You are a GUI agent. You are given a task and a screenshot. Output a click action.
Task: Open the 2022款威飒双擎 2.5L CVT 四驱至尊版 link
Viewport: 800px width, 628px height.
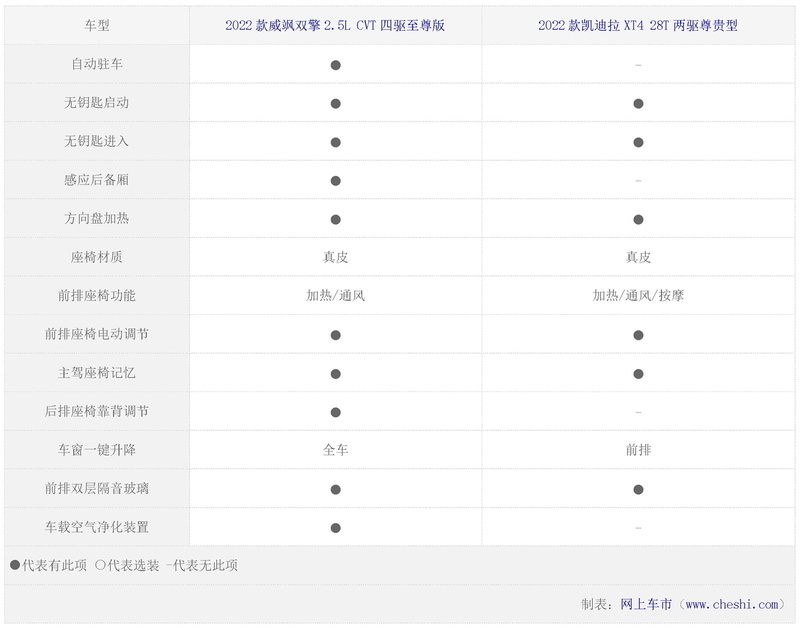pyautogui.click(x=335, y=26)
